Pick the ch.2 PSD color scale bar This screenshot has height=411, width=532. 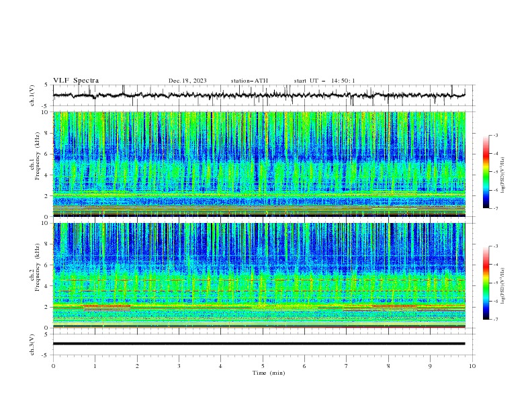point(486,283)
